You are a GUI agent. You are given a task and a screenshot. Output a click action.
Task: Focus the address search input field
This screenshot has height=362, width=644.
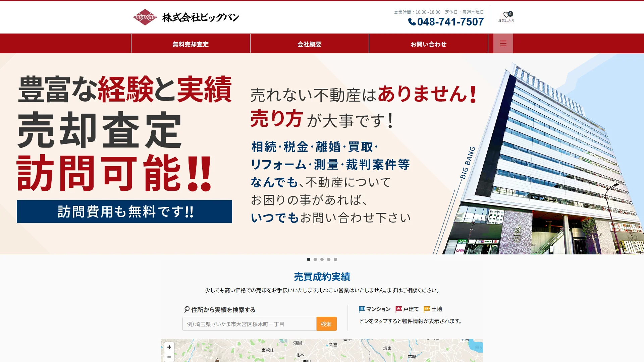click(x=250, y=324)
